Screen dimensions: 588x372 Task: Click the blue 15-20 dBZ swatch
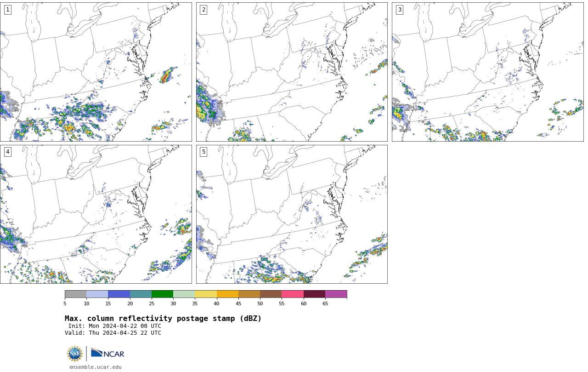tap(119, 294)
